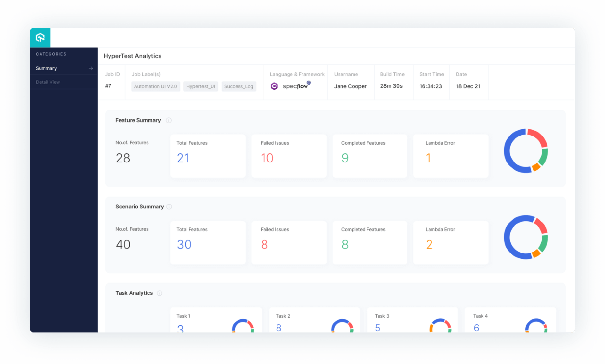The height and width of the screenshot is (364, 605).
Task: Click username Jane Cooper
Action: tap(350, 86)
